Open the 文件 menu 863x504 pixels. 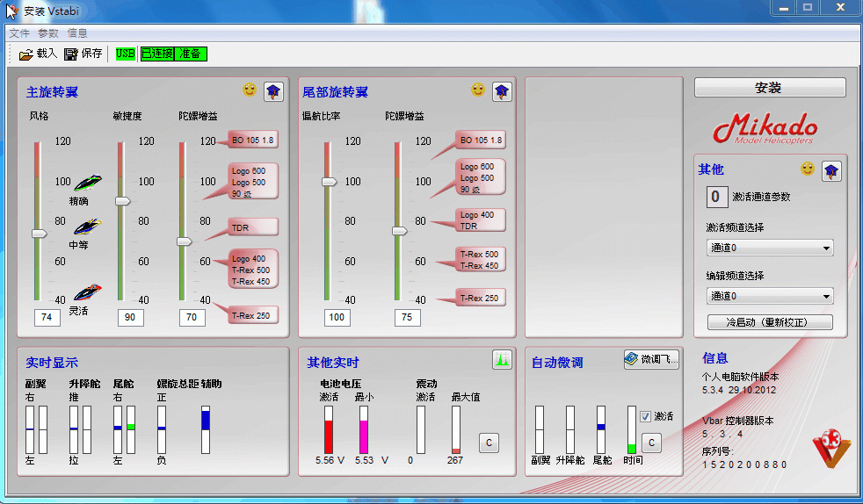[19, 33]
